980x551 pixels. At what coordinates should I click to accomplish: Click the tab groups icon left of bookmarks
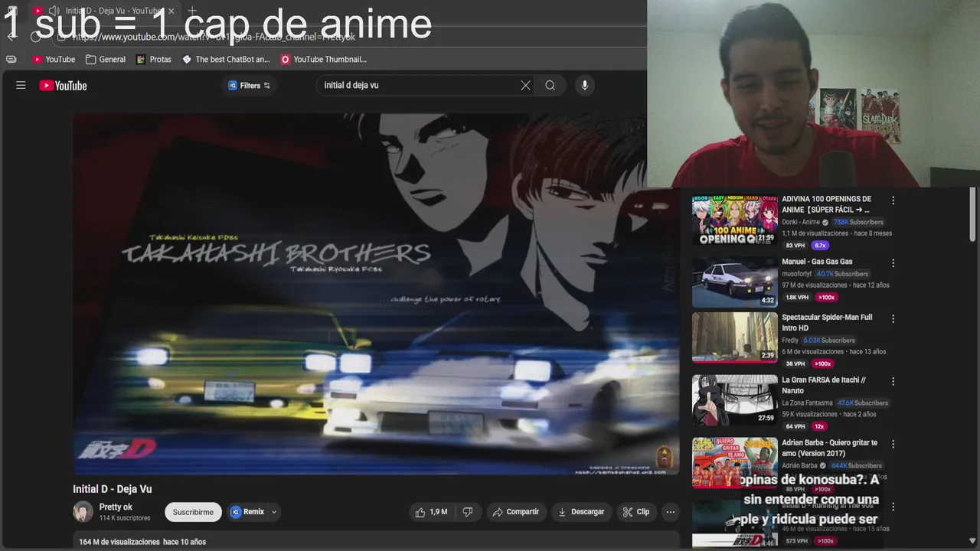[11, 59]
